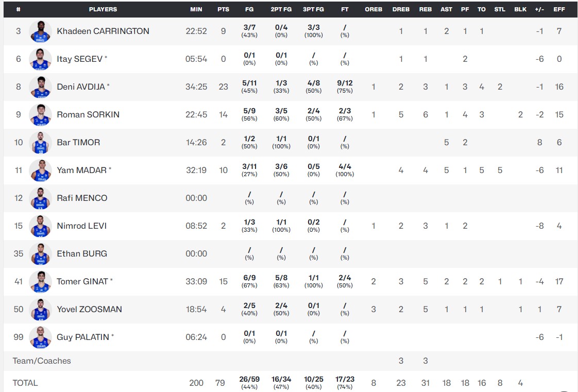Click the PLAYERS column header
578x392 pixels.
click(x=103, y=9)
